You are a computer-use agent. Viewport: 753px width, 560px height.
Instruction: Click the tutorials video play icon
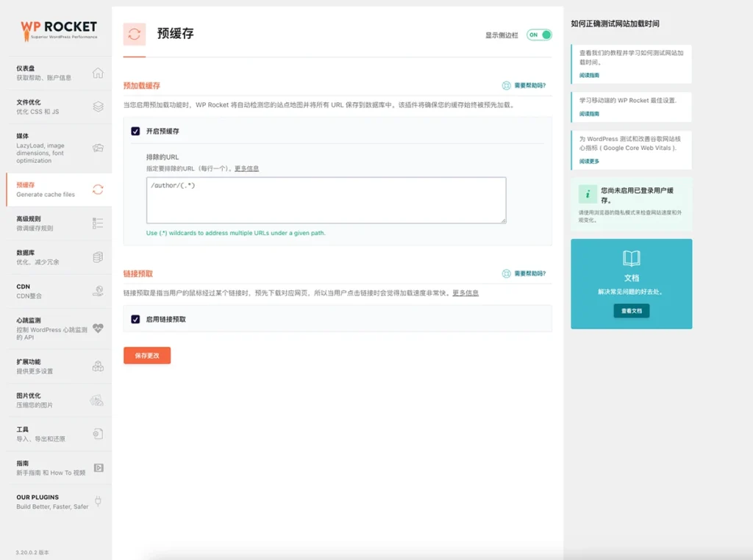98,467
